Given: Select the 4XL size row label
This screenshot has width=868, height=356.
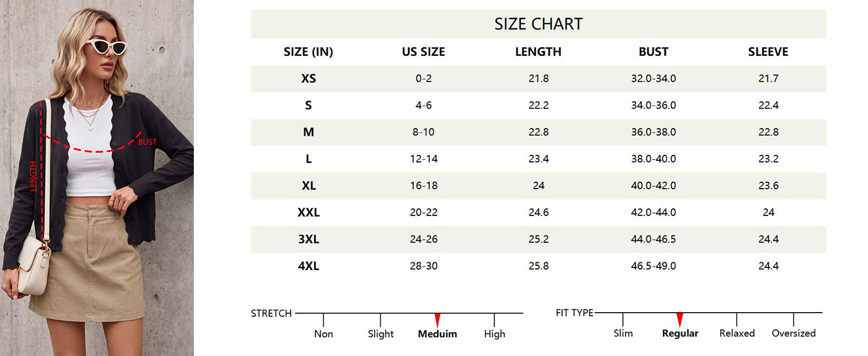Looking at the screenshot, I should pos(308,266).
